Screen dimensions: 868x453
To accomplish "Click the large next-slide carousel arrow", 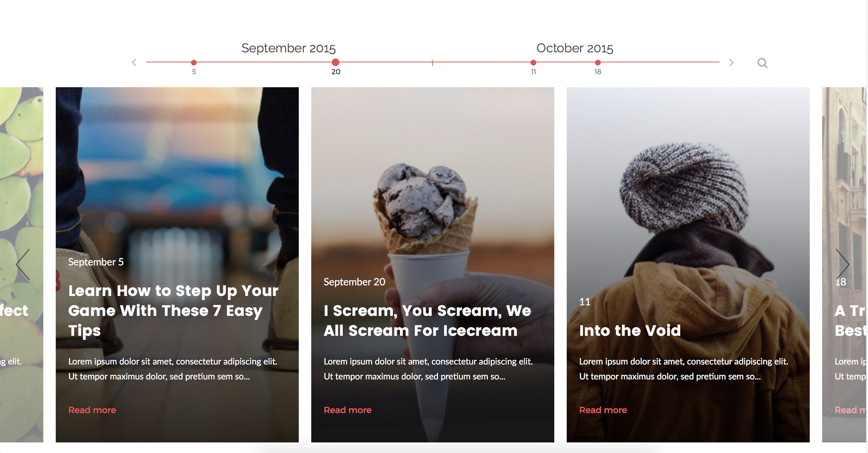I will (842, 264).
